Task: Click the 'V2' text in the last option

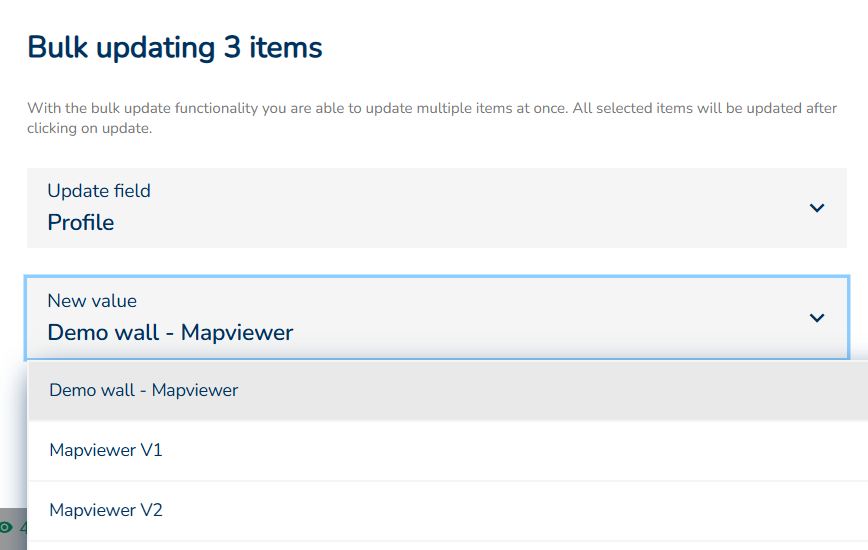Action: click(x=151, y=510)
